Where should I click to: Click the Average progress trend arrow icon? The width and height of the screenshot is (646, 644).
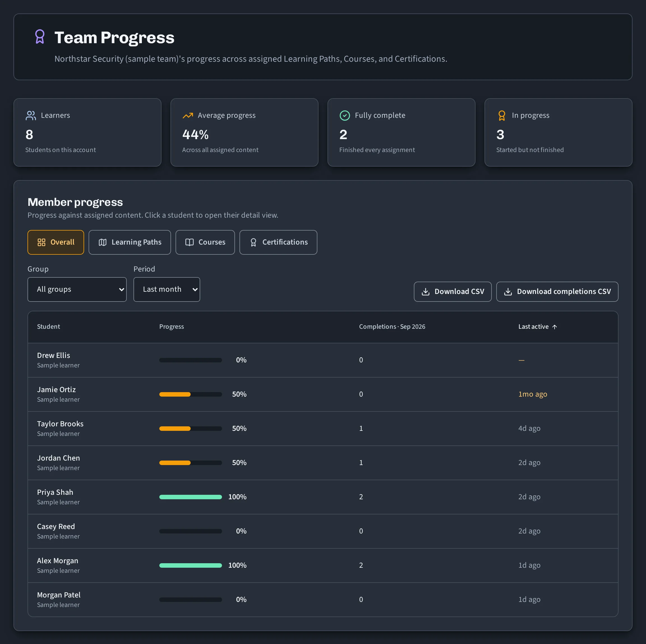click(x=188, y=115)
